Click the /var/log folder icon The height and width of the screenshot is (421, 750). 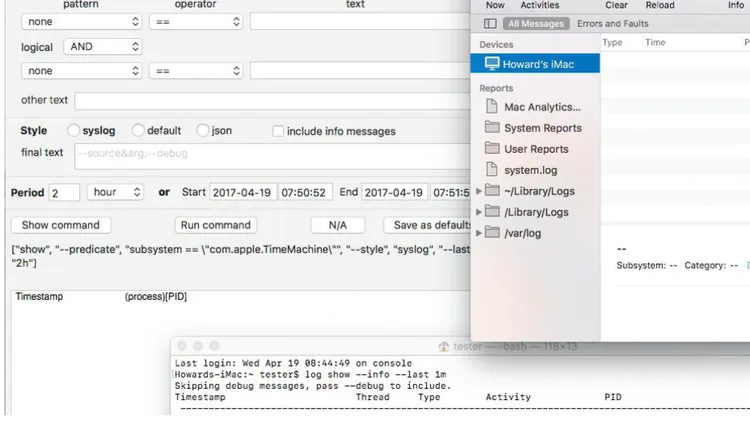492,233
